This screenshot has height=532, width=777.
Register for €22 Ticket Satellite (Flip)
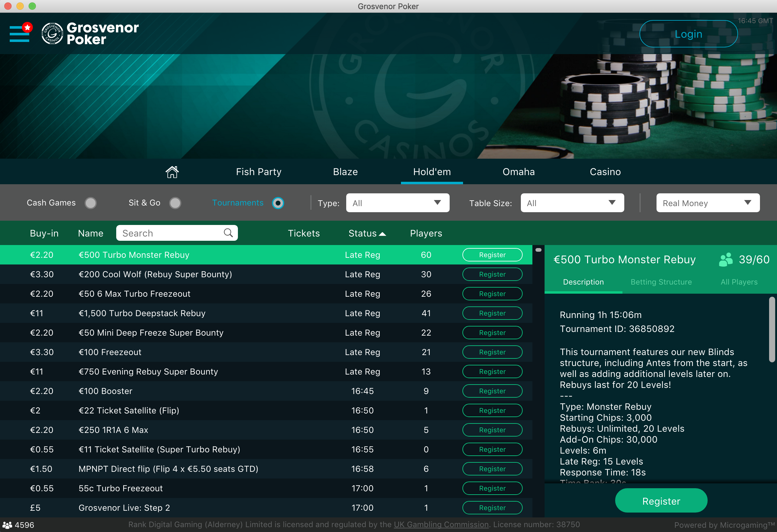click(x=492, y=410)
